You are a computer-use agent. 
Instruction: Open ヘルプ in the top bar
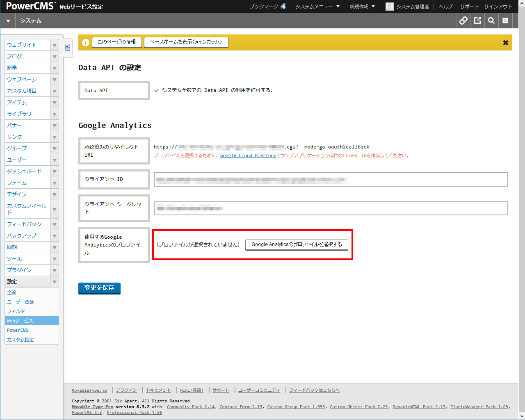445,7
